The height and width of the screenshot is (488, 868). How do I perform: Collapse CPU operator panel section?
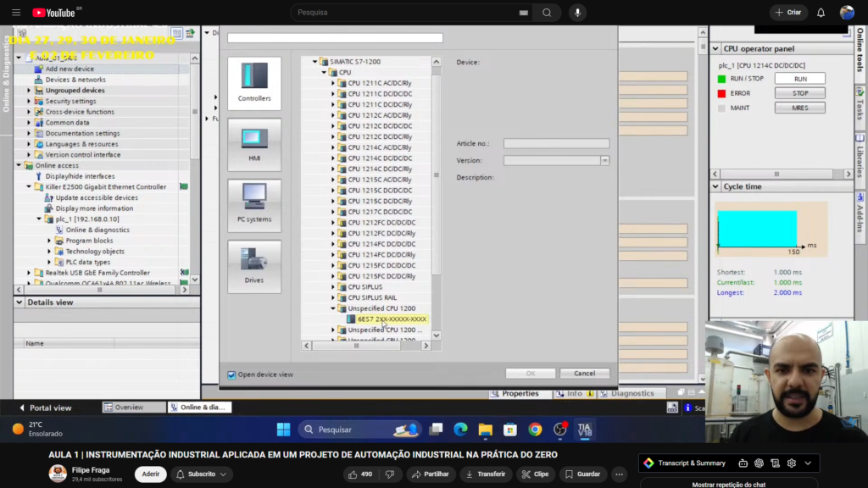coord(715,48)
